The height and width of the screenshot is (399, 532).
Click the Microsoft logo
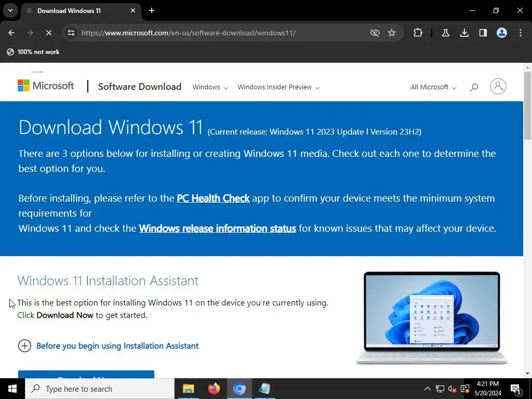click(46, 86)
